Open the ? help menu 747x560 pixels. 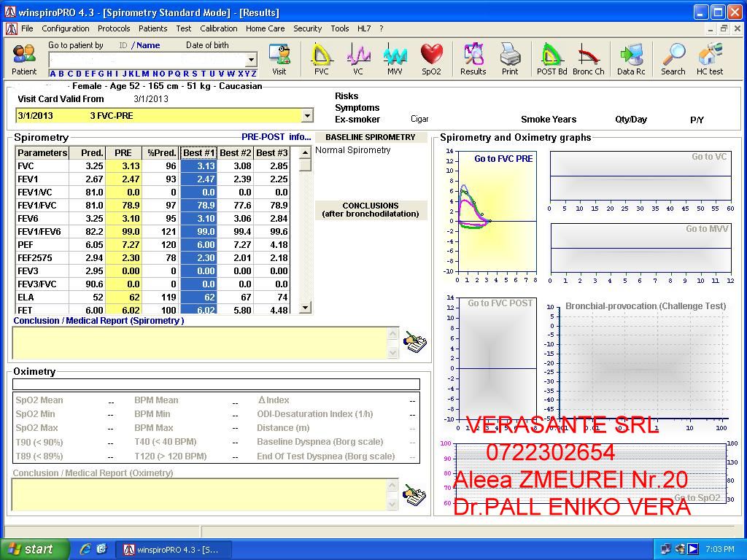[381, 28]
